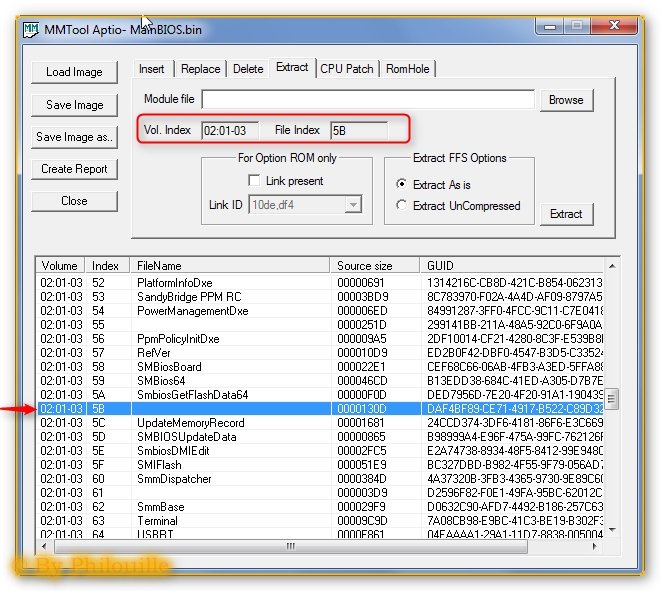This screenshot has height=591, width=660.
Task: Enable the Link present checkbox
Action: pyautogui.click(x=254, y=181)
